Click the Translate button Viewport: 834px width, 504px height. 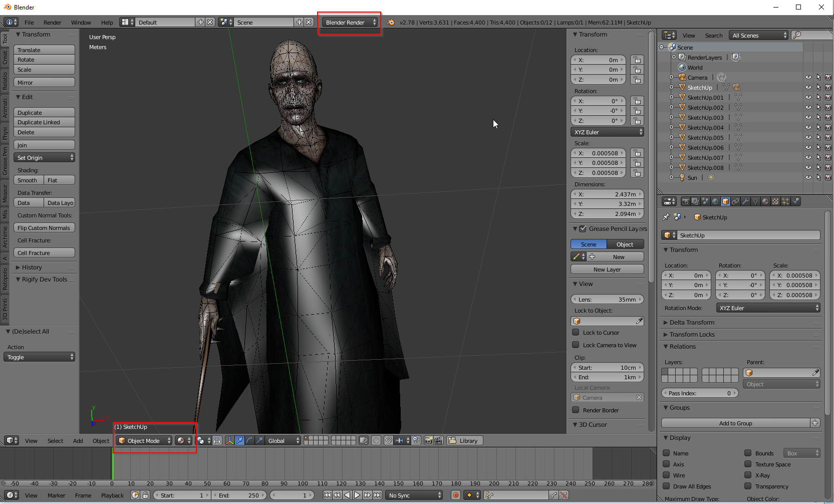click(44, 50)
